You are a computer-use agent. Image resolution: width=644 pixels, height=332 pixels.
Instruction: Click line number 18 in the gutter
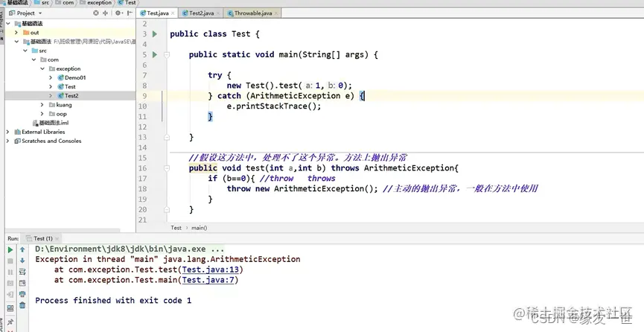click(142, 189)
